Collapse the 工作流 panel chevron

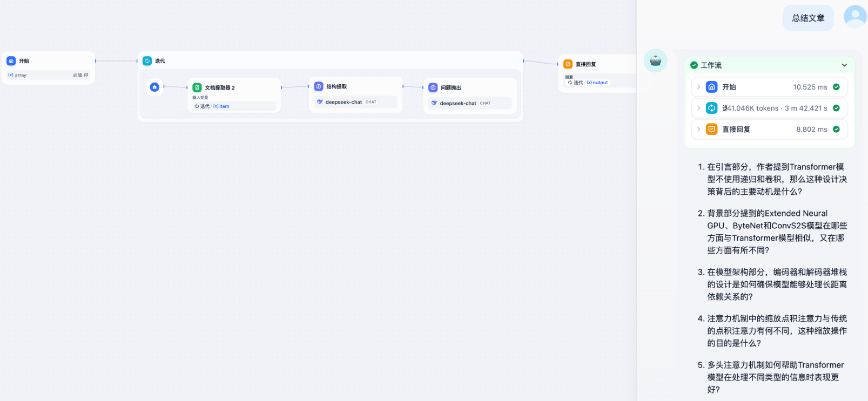[844, 65]
